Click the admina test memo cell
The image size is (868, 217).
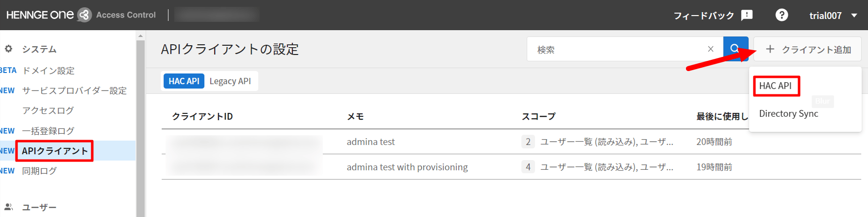pos(370,142)
